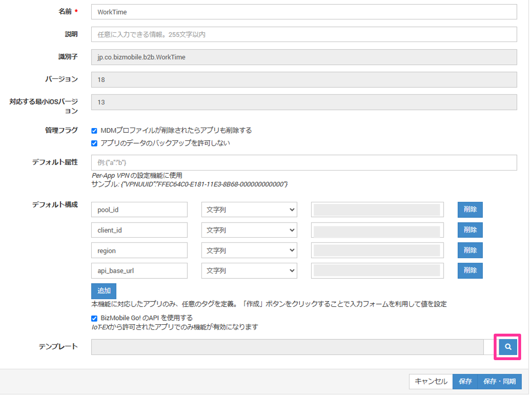532x397 pixels.
Task: Focus the 名前 field containing WorkTime
Action: [x=304, y=11]
